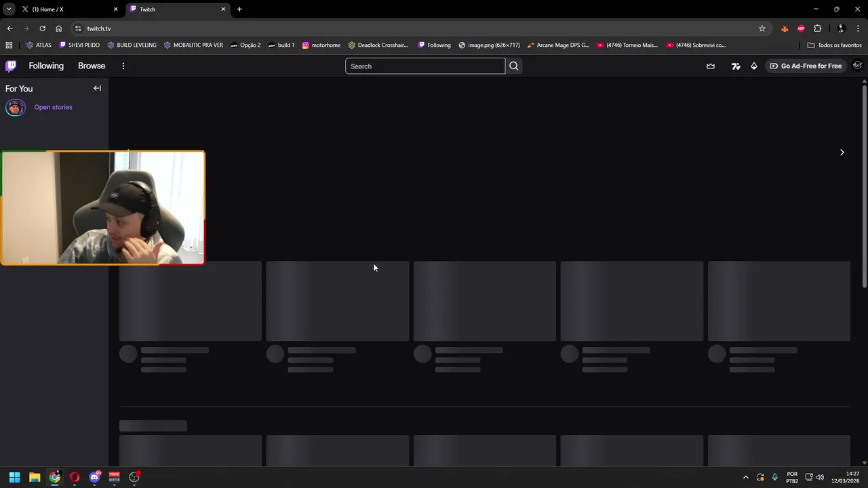Open the Bits gem icon
868x488 pixels.
[754, 66]
